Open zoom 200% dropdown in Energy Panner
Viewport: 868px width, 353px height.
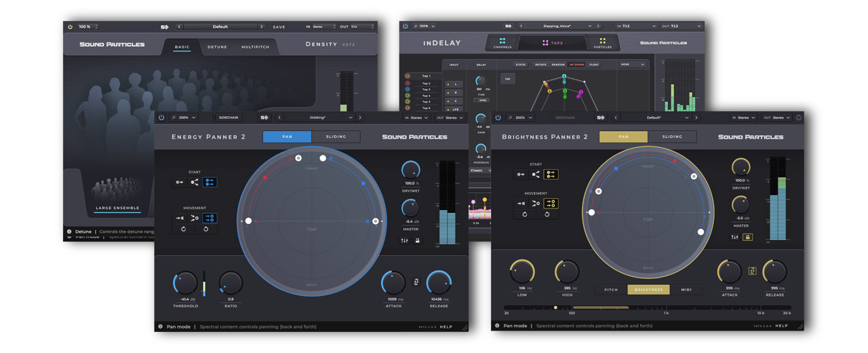pos(183,117)
